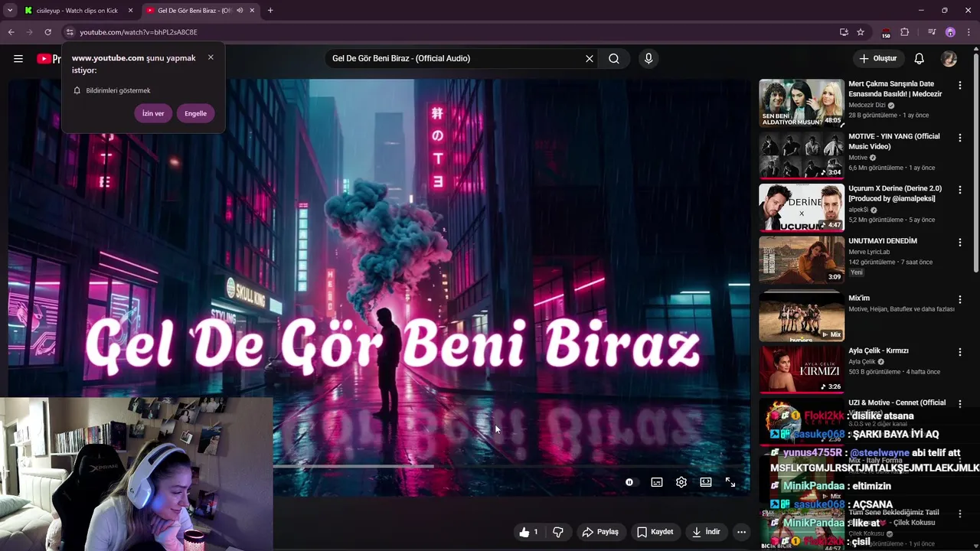Click the install app icon in address bar
The width and height of the screenshot is (980, 551).
[x=844, y=32]
